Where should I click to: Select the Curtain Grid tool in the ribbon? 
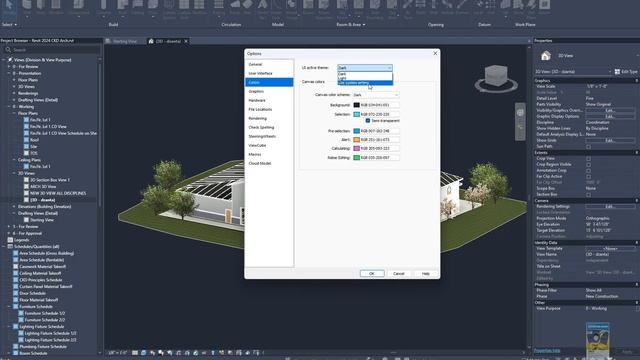[184, 8]
